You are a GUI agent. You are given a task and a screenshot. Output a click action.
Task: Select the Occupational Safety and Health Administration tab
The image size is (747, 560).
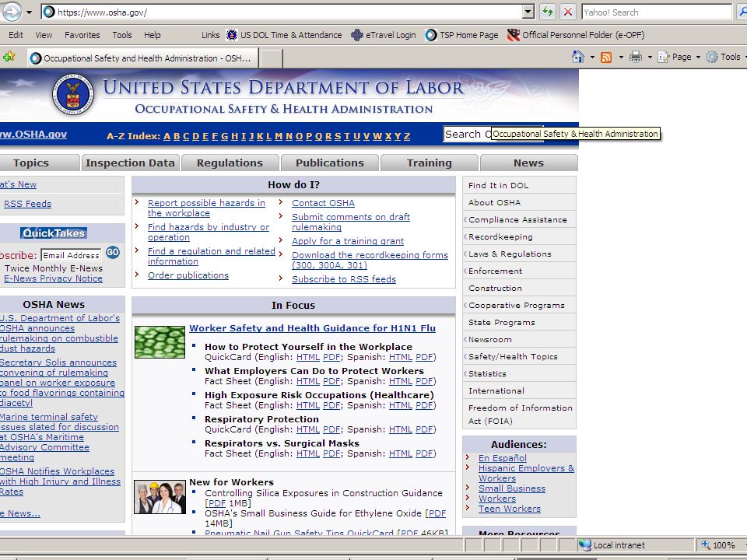click(x=143, y=58)
